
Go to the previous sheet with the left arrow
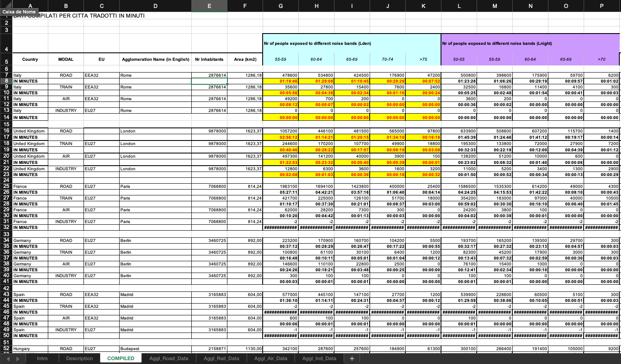[x=8, y=359]
